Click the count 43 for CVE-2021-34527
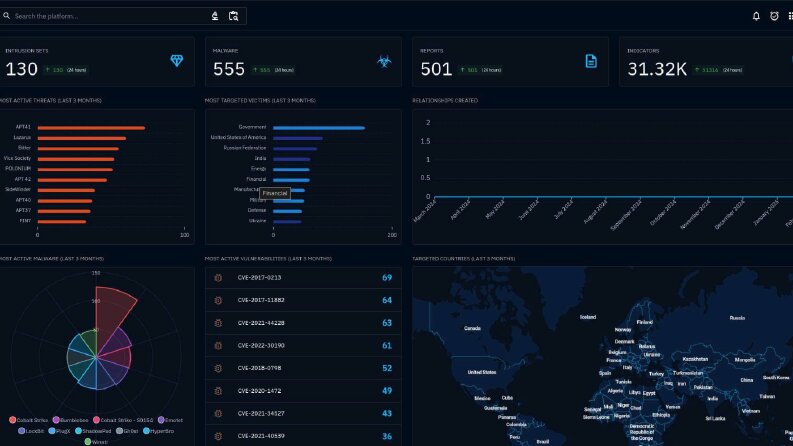The width and height of the screenshot is (793, 446). tap(387, 414)
